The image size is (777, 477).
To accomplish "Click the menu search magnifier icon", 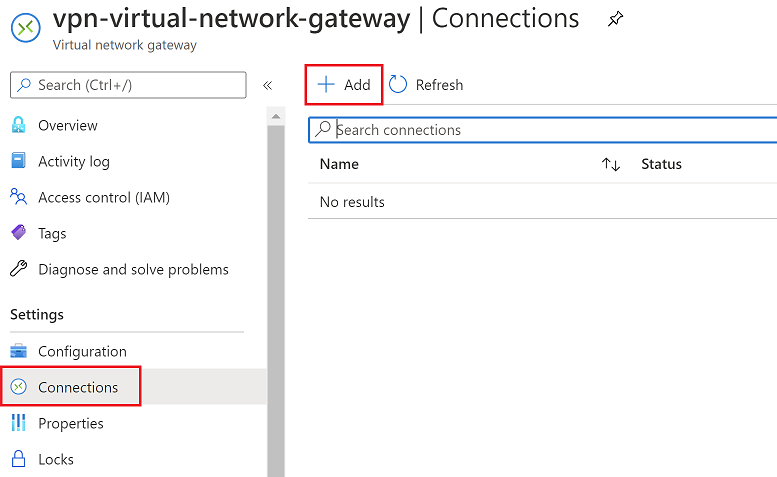I will coord(24,85).
